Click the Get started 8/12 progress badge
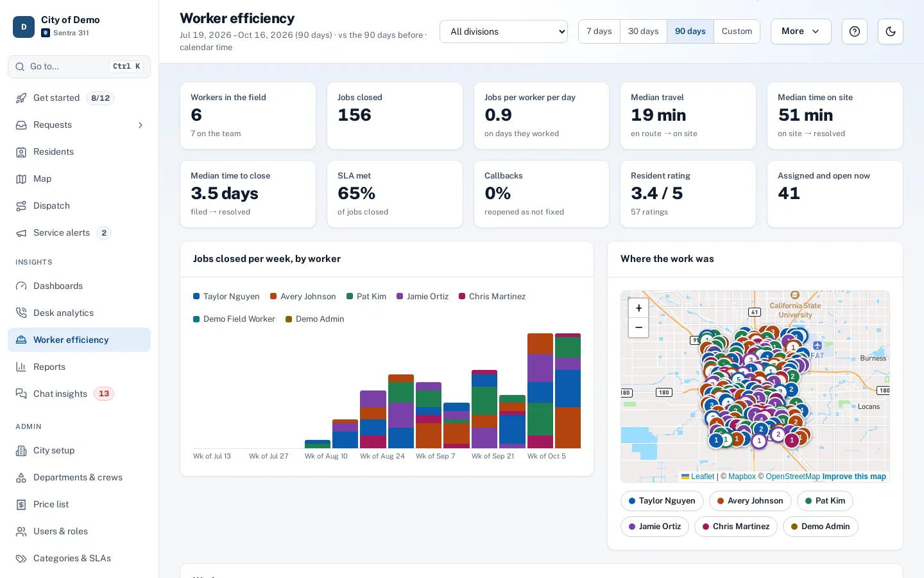Viewport: 924px width, 578px height. (x=100, y=98)
